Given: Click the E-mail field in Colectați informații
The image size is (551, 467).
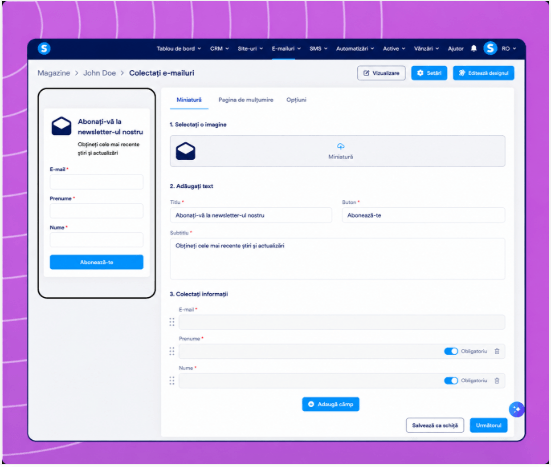Looking at the screenshot, I should 342,322.
